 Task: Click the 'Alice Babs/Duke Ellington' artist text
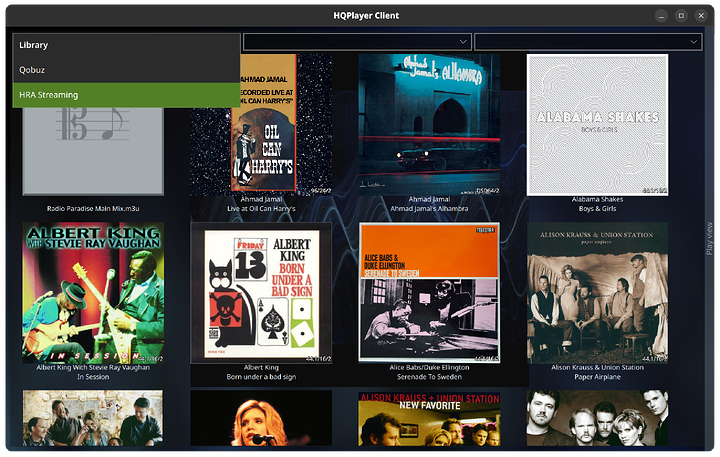point(429,367)
